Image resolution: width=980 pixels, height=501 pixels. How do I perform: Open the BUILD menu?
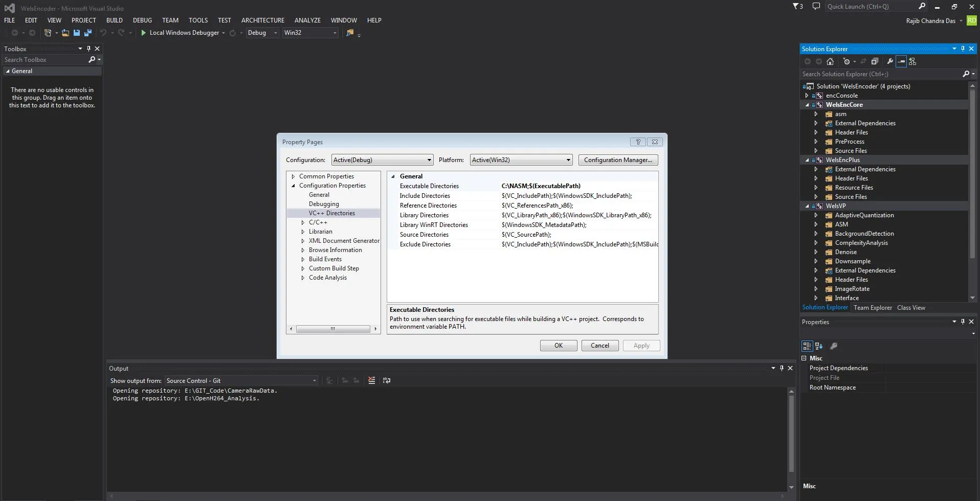click(x=115, y=20)
